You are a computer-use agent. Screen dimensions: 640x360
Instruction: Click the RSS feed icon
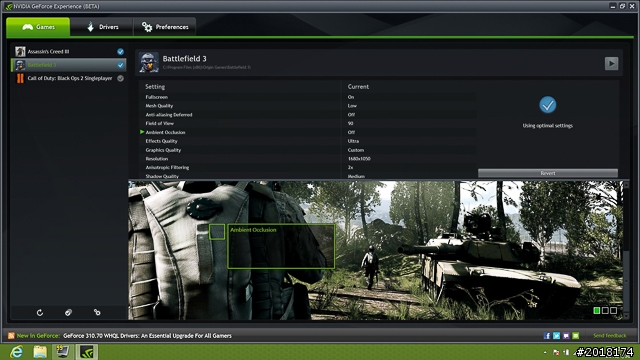click(11, 336)
